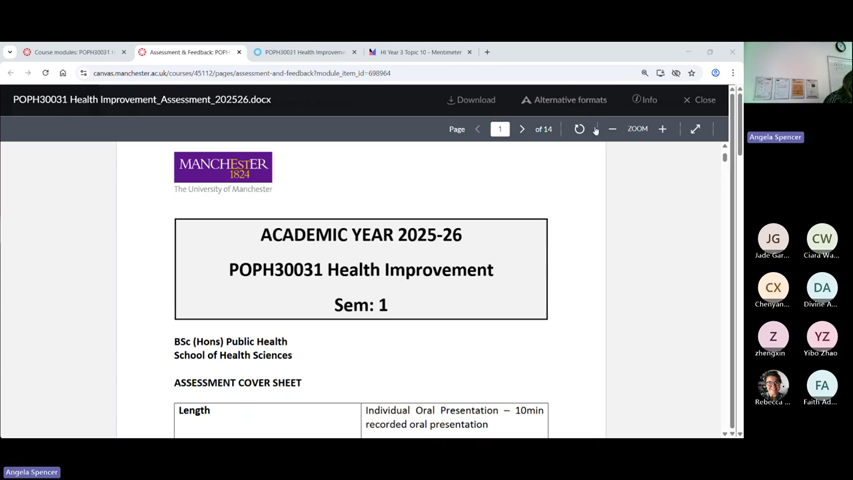Open a new browser tab
Image resolution: width=853 pixels, height=480 pixels.
[487, 52]
